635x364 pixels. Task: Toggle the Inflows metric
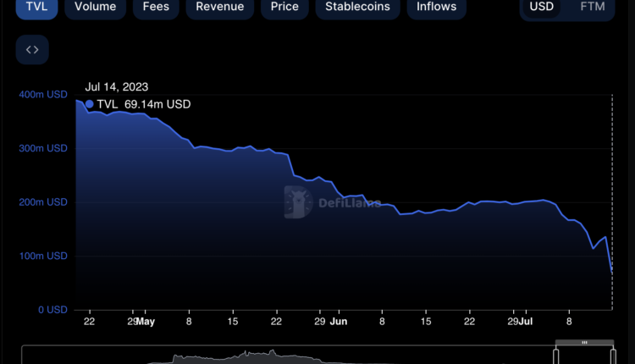pyautogui.click(x=436, y=7)
